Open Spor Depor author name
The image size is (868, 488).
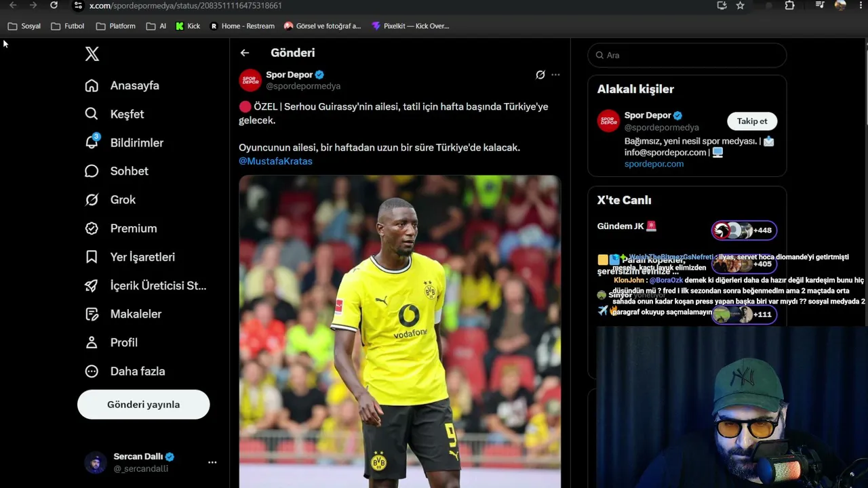(289, 75)
